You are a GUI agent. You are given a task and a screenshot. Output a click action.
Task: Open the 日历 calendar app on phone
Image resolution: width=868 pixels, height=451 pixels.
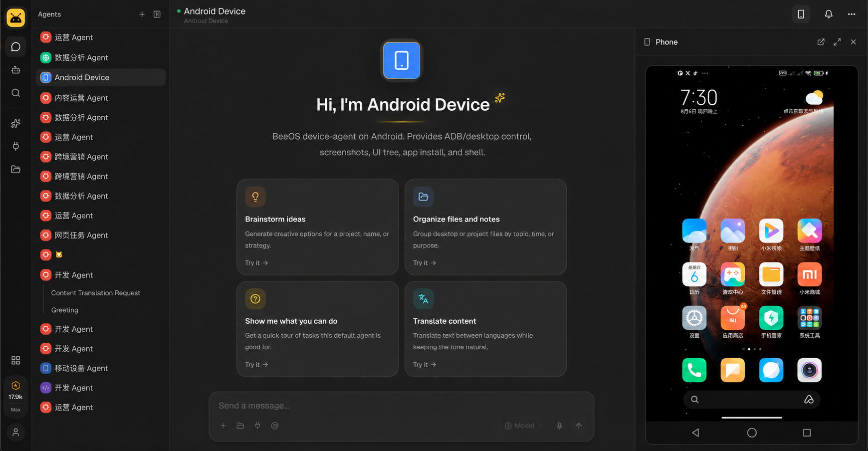694,278
